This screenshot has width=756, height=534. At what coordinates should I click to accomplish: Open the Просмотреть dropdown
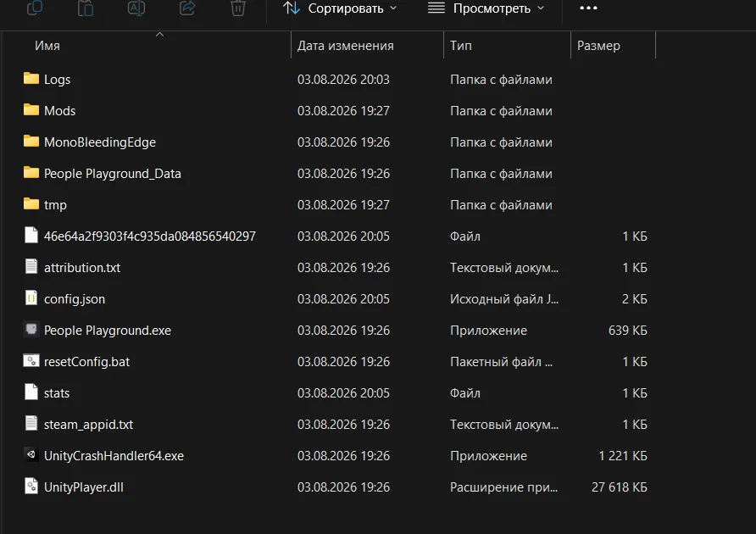pyautogui.click(x=486, y=8)
